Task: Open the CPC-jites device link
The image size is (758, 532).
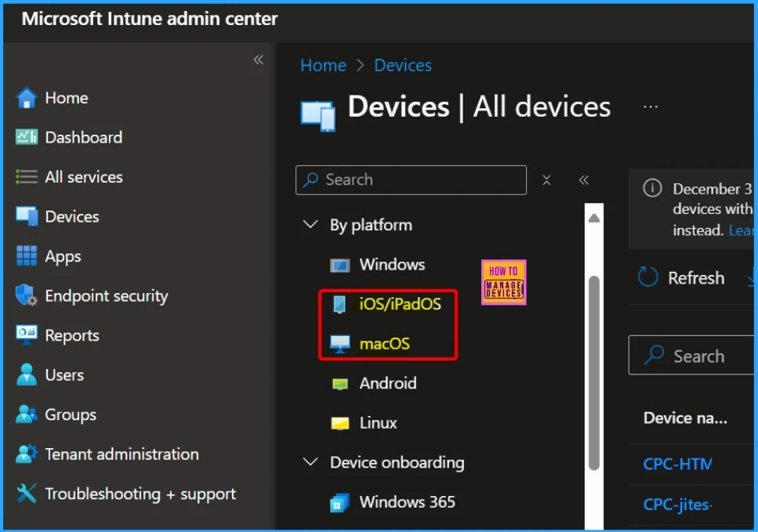Action: [x=677, y=505]
